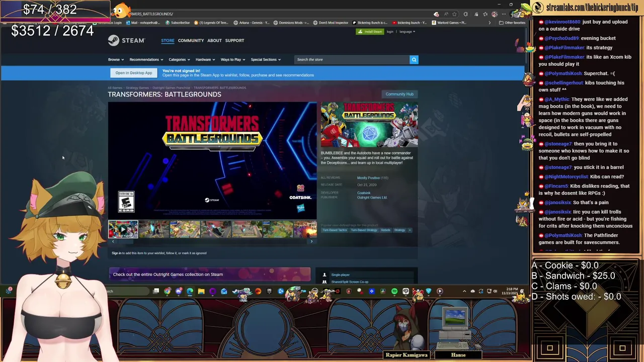
Task: Click the Strategy tag
Action: [x=399, y=230]
